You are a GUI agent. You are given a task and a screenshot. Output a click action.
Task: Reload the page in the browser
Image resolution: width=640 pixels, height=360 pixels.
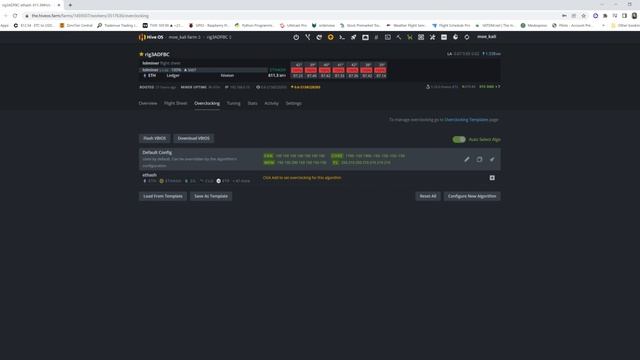point(15,16)
